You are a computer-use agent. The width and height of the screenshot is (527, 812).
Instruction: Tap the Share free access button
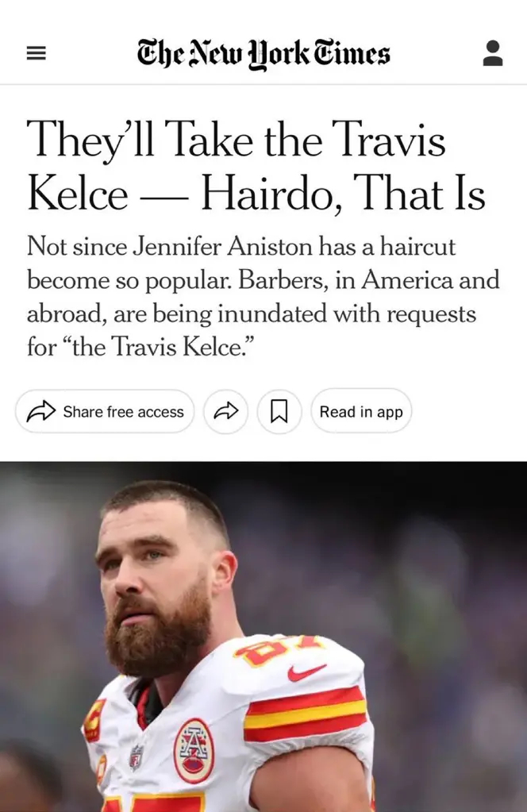105,412
